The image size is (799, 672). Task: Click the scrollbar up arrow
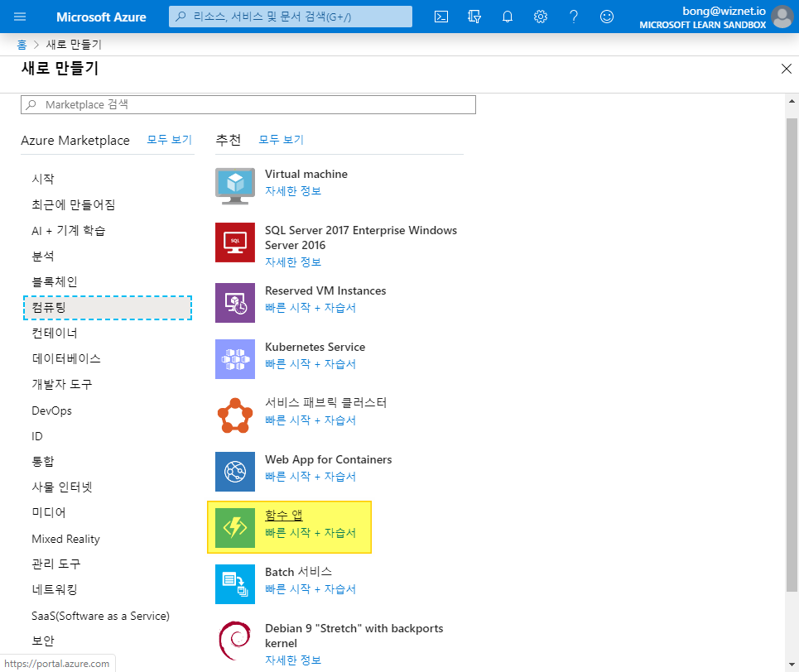point(792,101)
